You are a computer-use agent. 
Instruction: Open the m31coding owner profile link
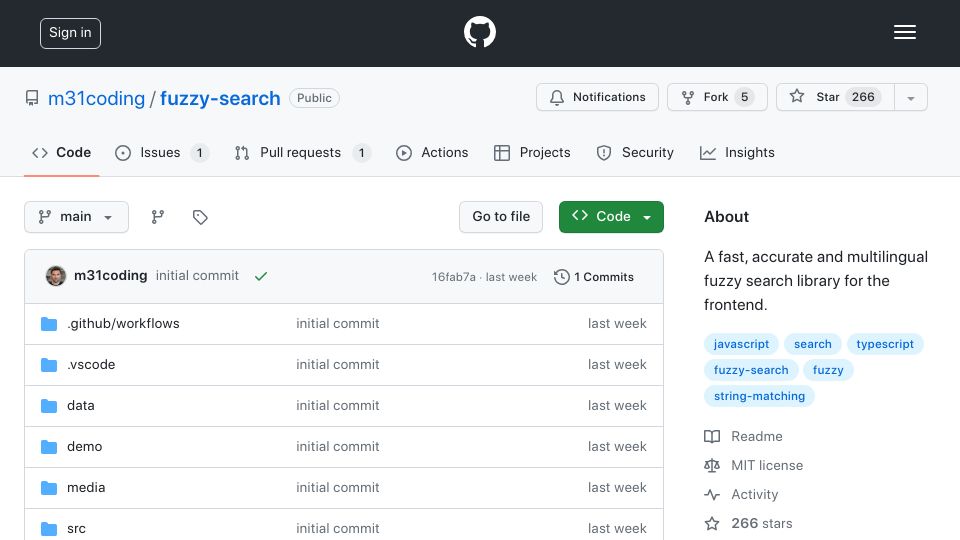pyautogui.click(x=96, y=99)
